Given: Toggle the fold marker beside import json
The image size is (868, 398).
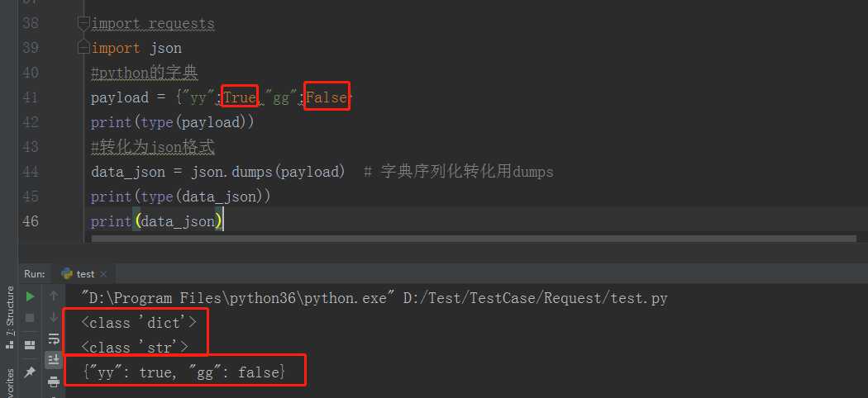Looking at the screenshot, I should (83, 46).
